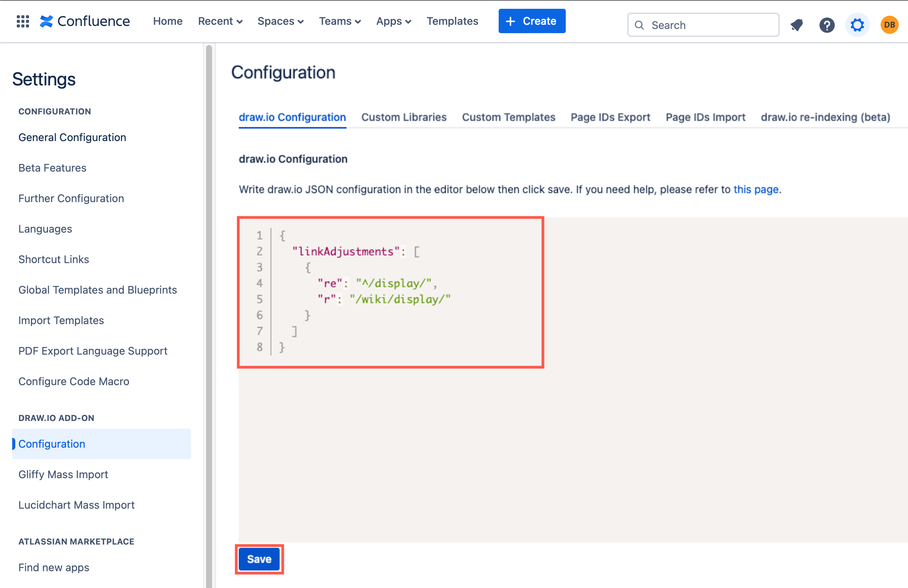Open the help question mark menu

click(x=827, y=25)
